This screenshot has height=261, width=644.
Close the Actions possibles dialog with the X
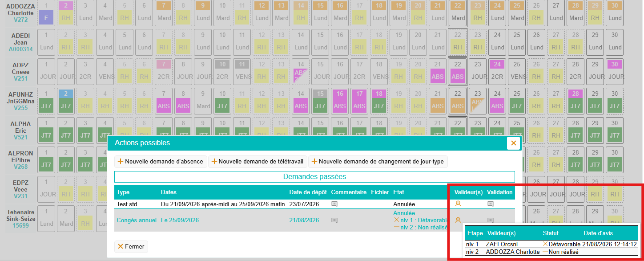(x=513, y=143)
